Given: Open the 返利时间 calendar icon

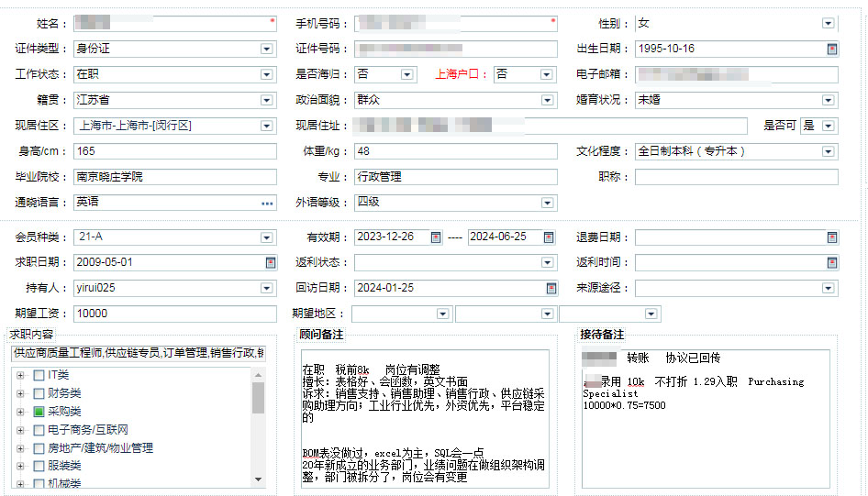Looking at the screenshot, I should [x=831, y=262].
